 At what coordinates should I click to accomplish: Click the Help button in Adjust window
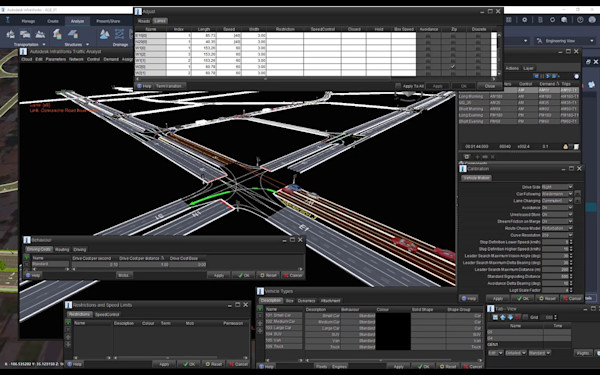tap(144, 86)
